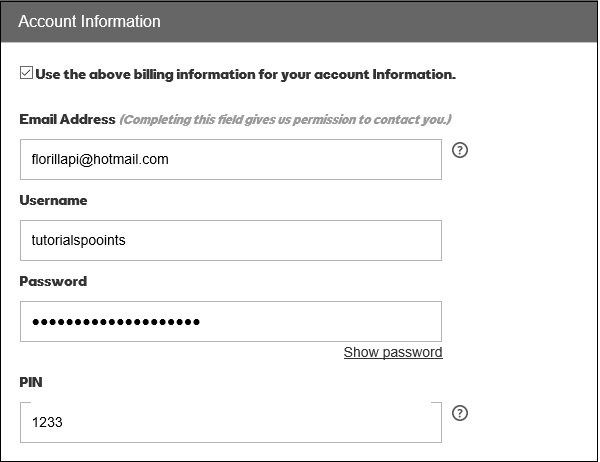
Task: Click the "Show password" link
Action: tap(393, 352)
